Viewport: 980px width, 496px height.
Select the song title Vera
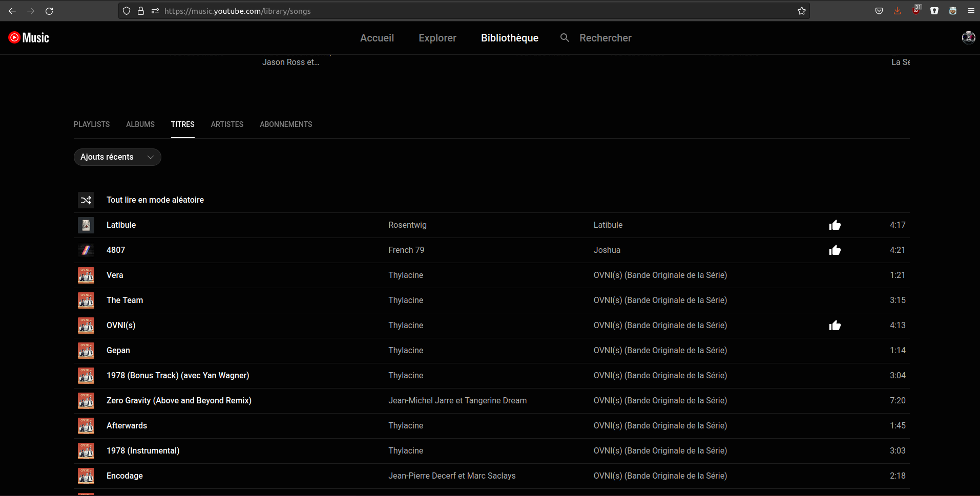tap(115, 275)
